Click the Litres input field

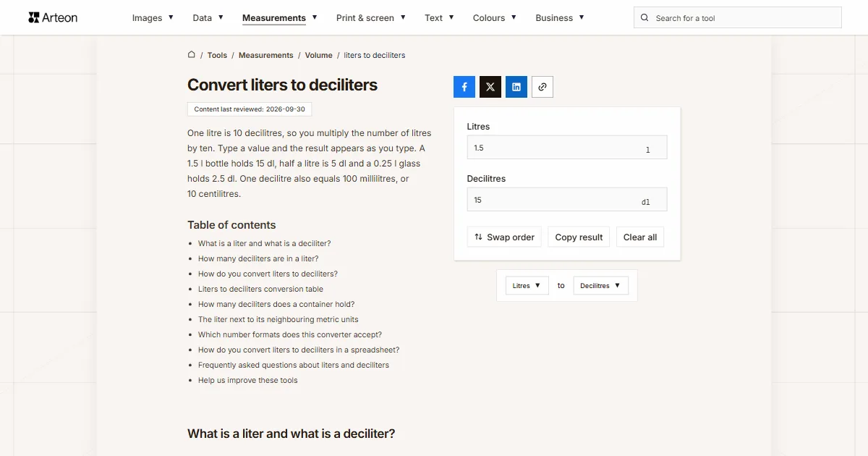click(x=567, y=148)
